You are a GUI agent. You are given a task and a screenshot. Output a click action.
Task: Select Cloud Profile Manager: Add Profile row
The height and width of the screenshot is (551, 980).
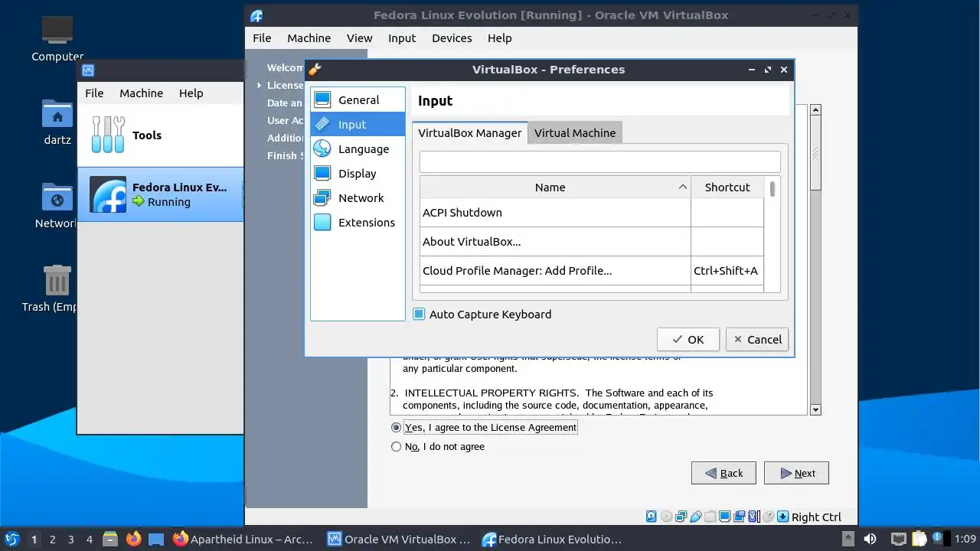click(x=592, y=270)
